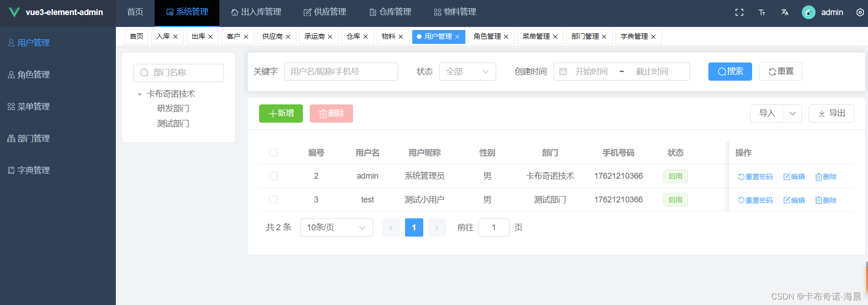Open the settings gear icon
The image size is (868, 305).
(x=860, y=12)
